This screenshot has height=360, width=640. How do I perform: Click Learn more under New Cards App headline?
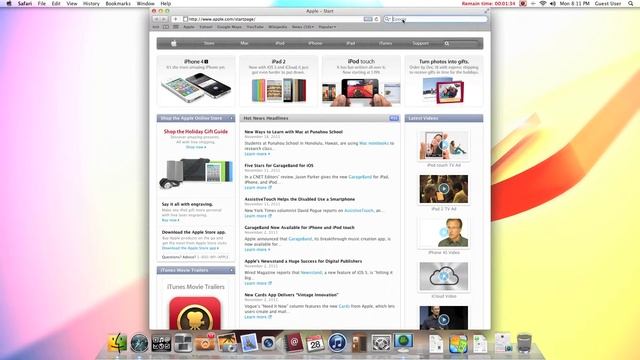(258, 317)
